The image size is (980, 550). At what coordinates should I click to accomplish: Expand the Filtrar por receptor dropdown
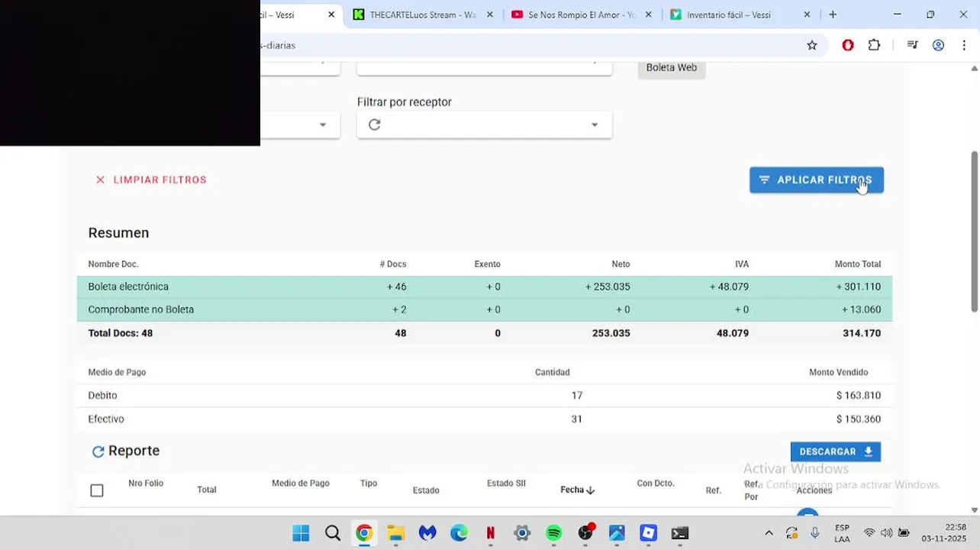coord(595,125)
